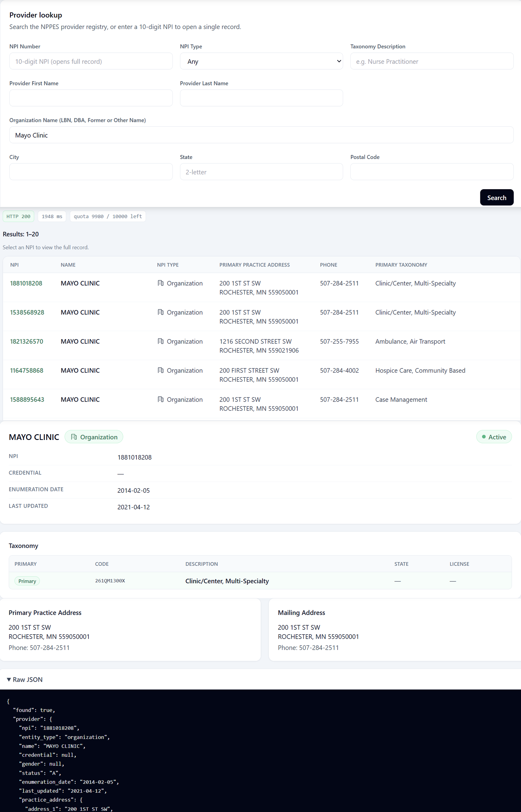Click the "npi": "1881018208" line in Raw JSON
The width and height of the screenshot is (521, 812).
tap(49, 728)
